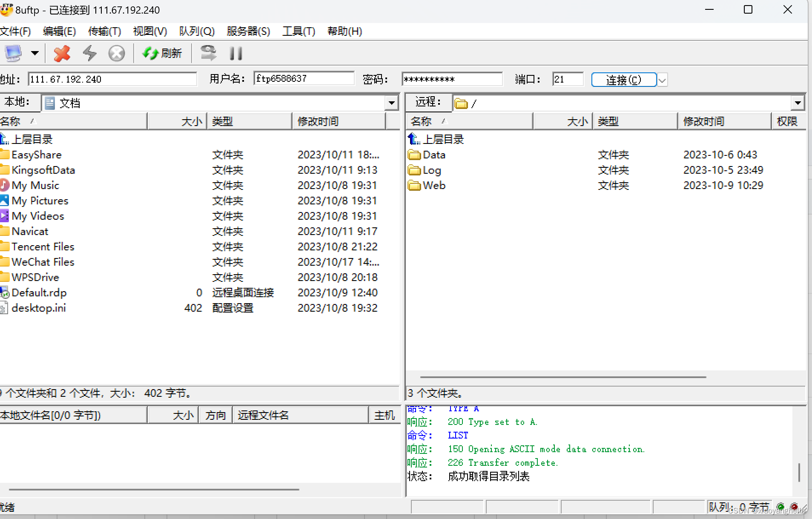
Task: Click the transfer queue toolbar icon
Action: tap(208, 54)
